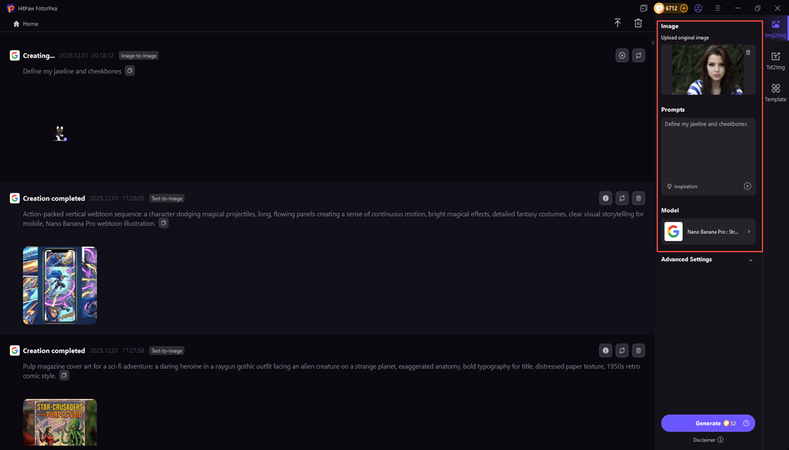Open the webtoon result thumbnail
This screenshot has height=450, width=789.
(60, 285)
